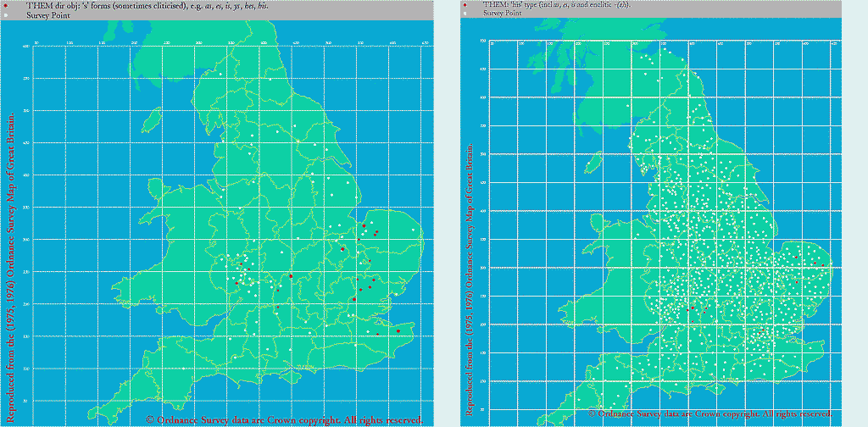The height and width of the screenshot is (427, 868).
Task: Click the red legend marker on the left map
Action: coord(7,6)
